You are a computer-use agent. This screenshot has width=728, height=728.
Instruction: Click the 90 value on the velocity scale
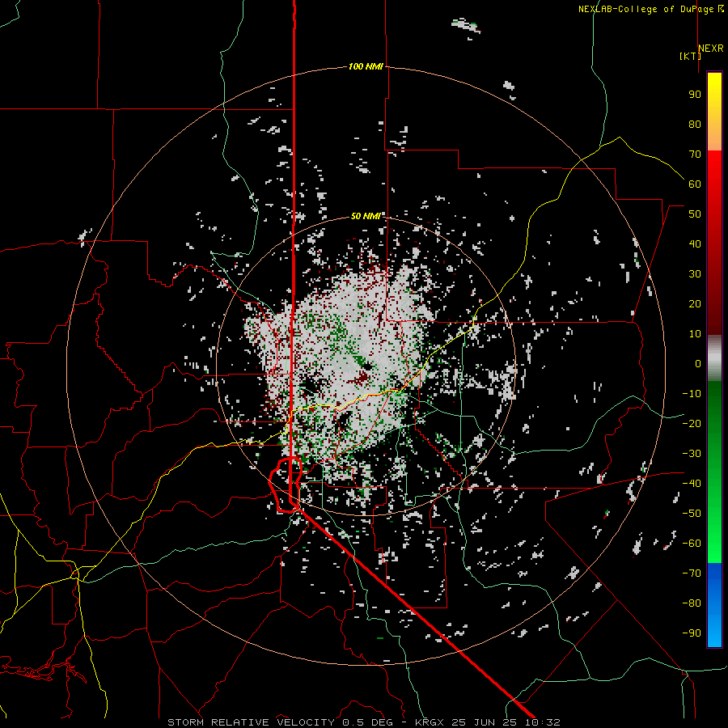695,95
